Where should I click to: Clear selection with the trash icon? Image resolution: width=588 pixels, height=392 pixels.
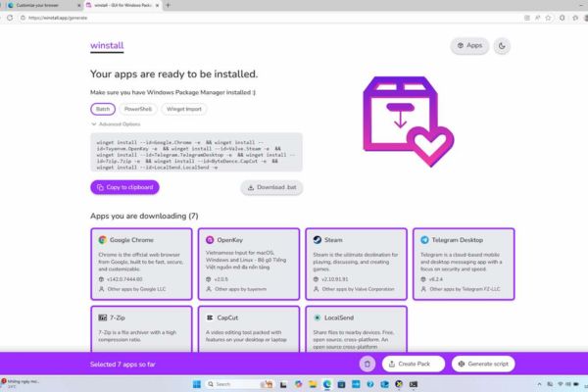367,364
